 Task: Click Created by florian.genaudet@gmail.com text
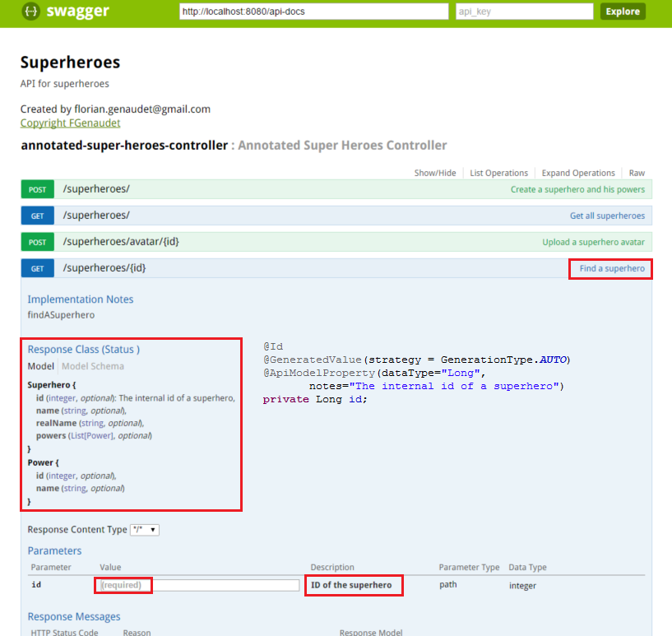[x=115, y=109]
